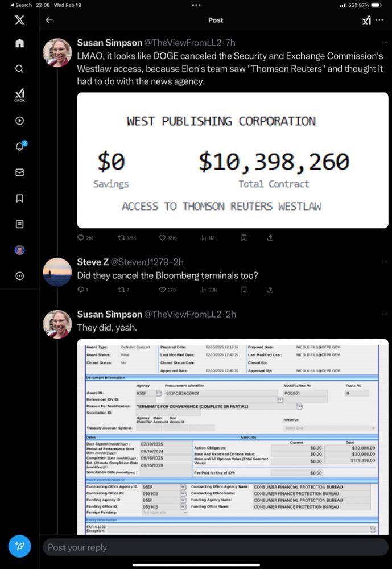Open Steve Z's profile avatar
This screenshot has width=392, height=569.
[x=57, y=272]
